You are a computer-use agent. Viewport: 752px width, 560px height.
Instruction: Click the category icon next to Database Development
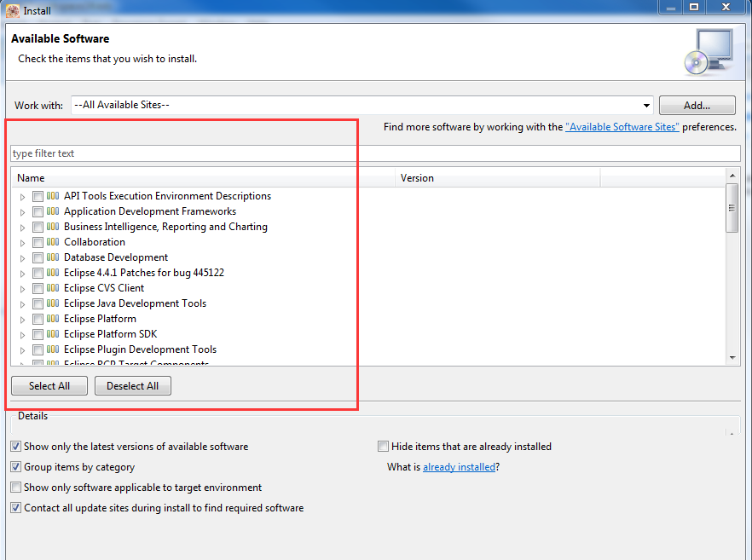point(53,257)
